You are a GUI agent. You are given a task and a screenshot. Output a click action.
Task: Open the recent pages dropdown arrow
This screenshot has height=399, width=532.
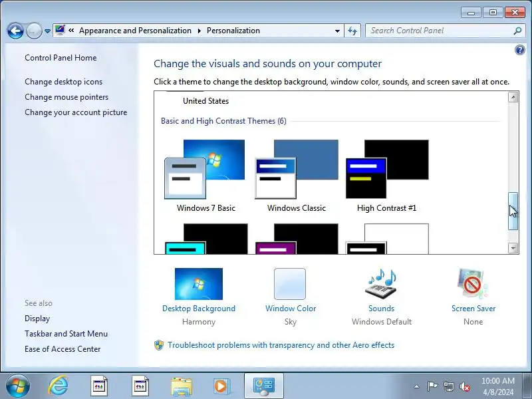pyautogui.click(x=47, y=31)
